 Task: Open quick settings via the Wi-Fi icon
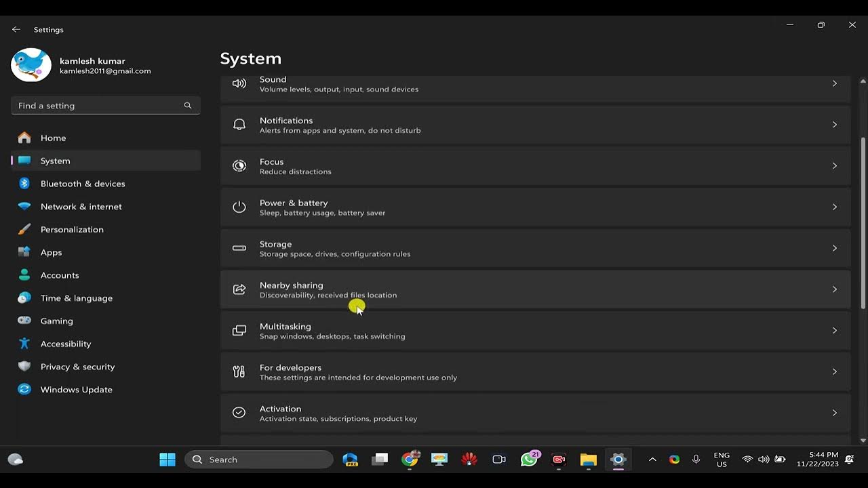tap(747, 460)
